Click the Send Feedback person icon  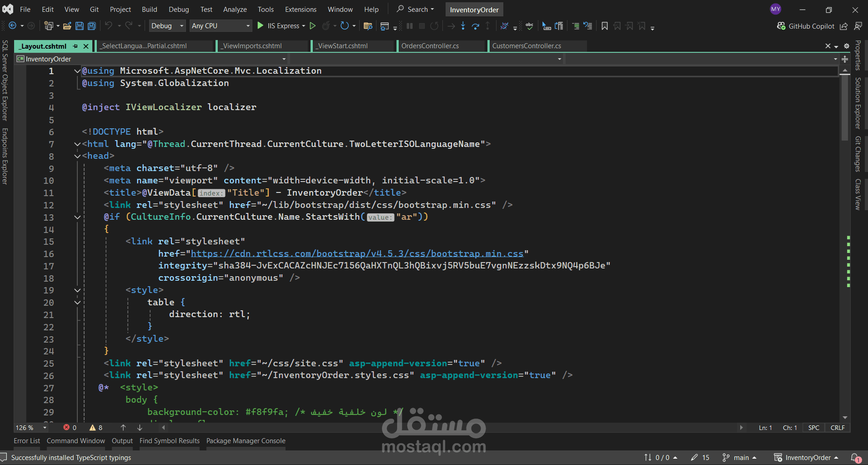point(858,26)
